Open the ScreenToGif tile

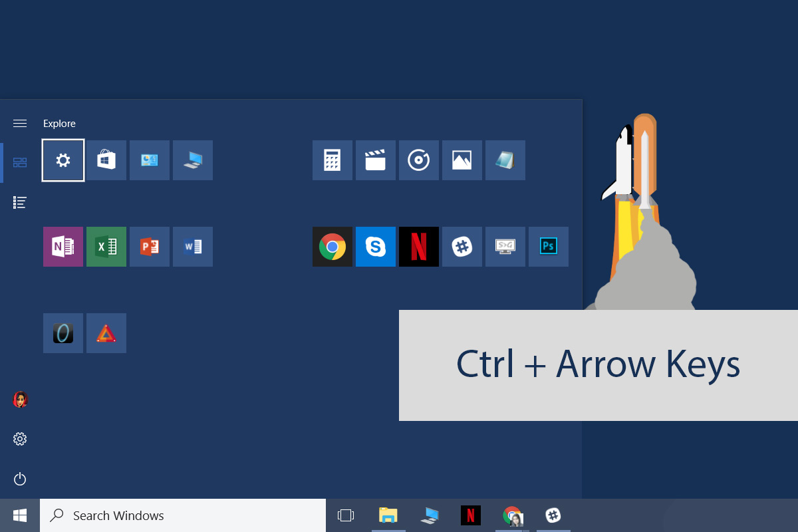point(505,247)
